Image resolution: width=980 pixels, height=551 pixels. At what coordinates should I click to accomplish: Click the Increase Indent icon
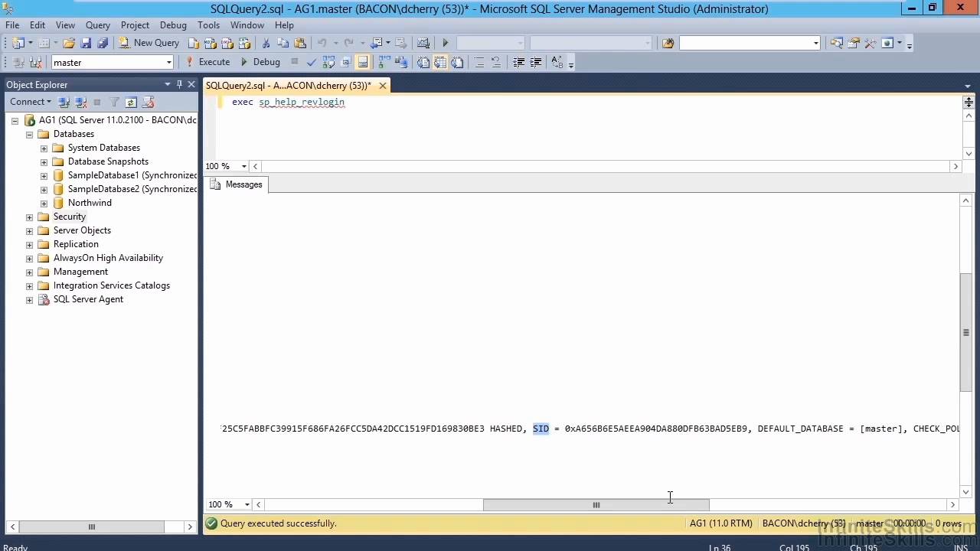535,62
